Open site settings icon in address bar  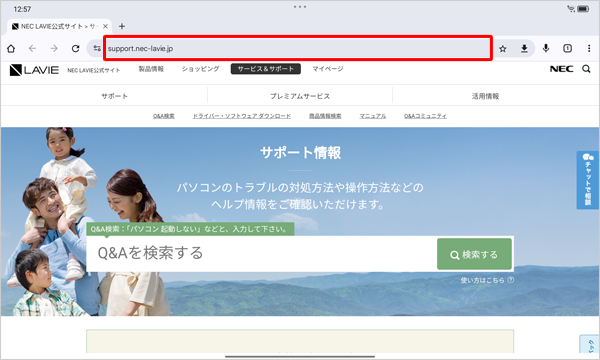coord(97,48)
